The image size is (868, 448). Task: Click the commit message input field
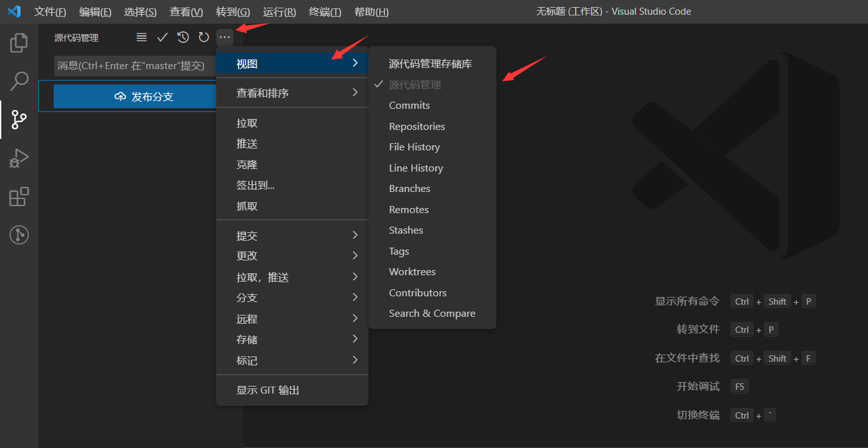point(136,66)
